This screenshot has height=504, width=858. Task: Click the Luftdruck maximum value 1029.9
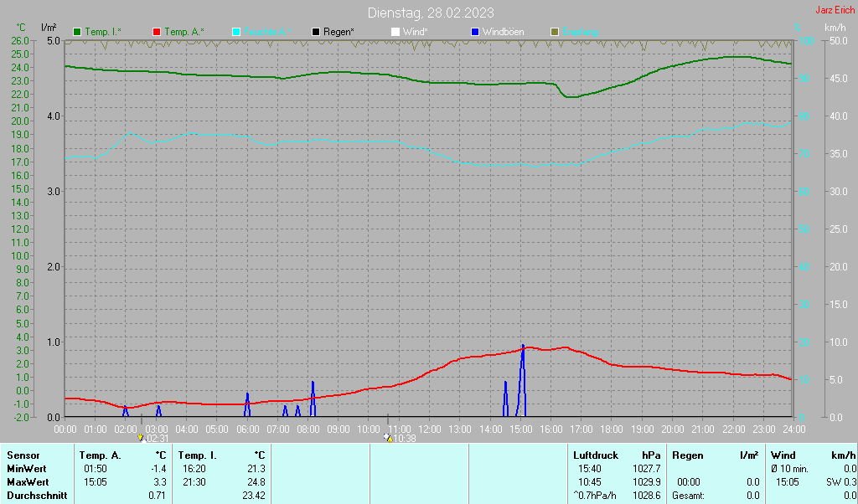(648, 482)
